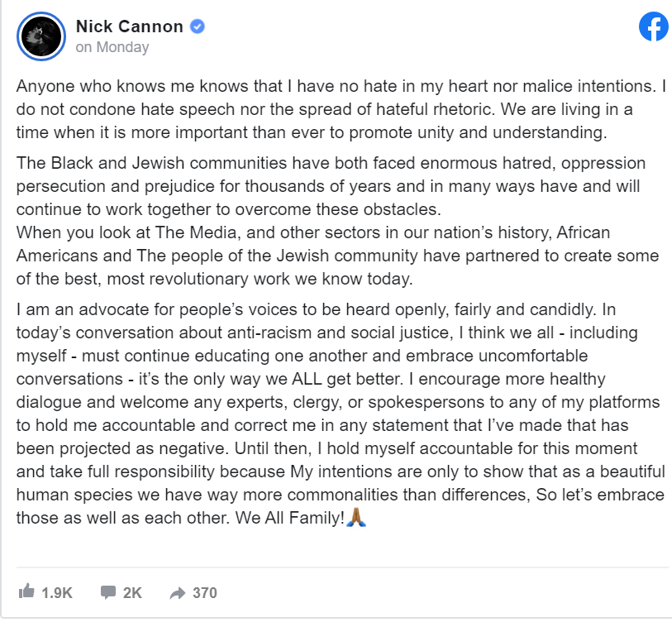672x627 pixels.
Task: Open Nick Cannon's profile name link
Action: [x=130, y=26]
